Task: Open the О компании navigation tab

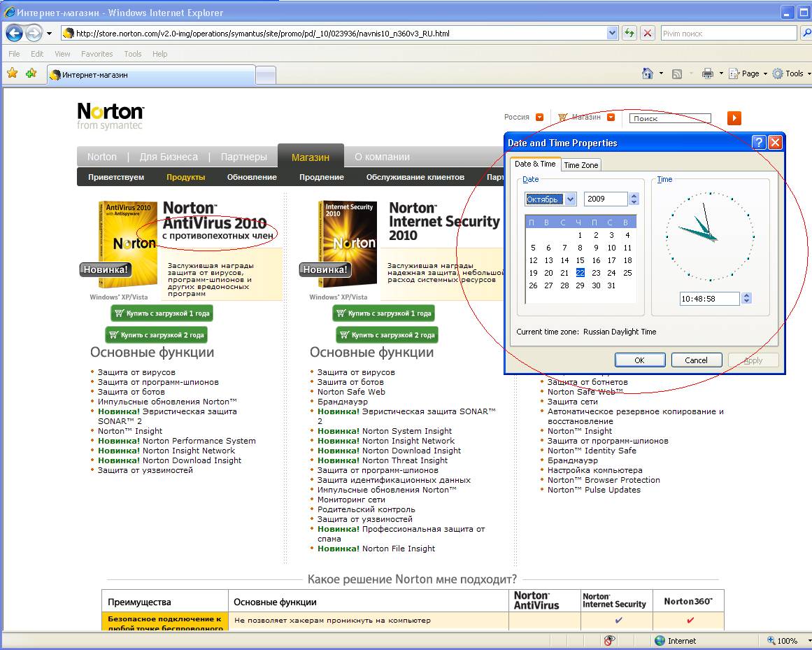Action: pyautogui.click(x=382, y=157)
